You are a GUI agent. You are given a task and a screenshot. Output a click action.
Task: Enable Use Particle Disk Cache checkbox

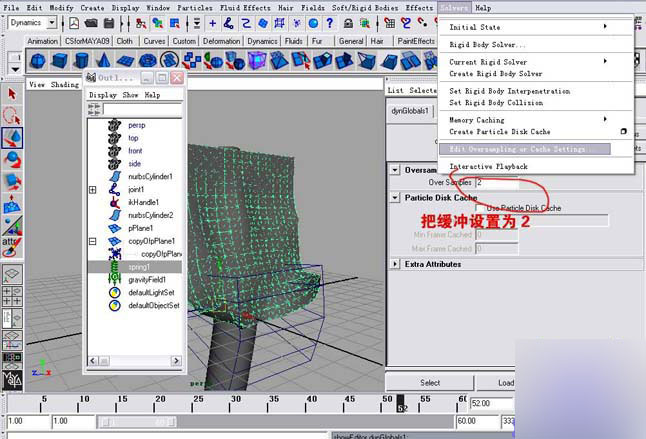pos(478,209)
